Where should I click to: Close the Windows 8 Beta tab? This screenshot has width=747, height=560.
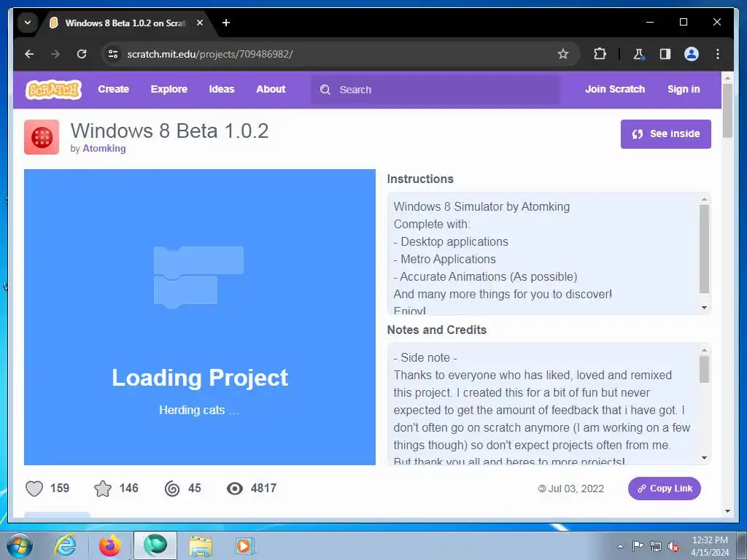tap(200, 23)
